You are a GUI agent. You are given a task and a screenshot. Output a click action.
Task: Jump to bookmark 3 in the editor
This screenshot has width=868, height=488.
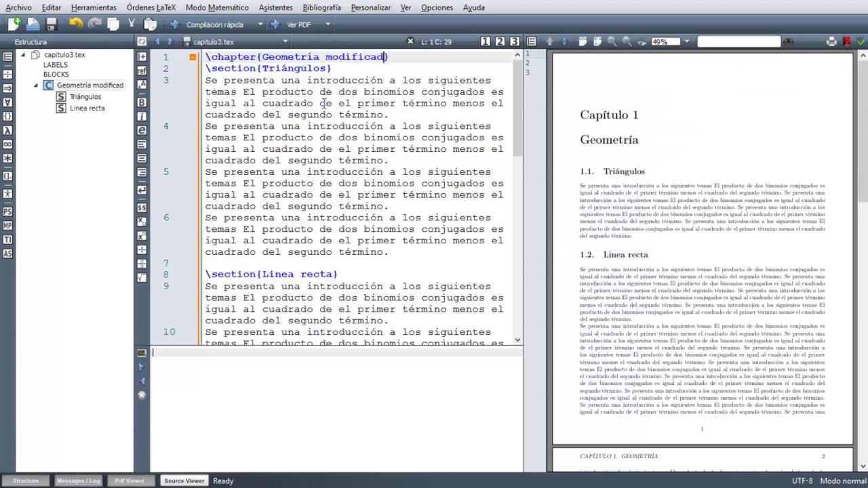pyautogui.click(x=515, y=41)
